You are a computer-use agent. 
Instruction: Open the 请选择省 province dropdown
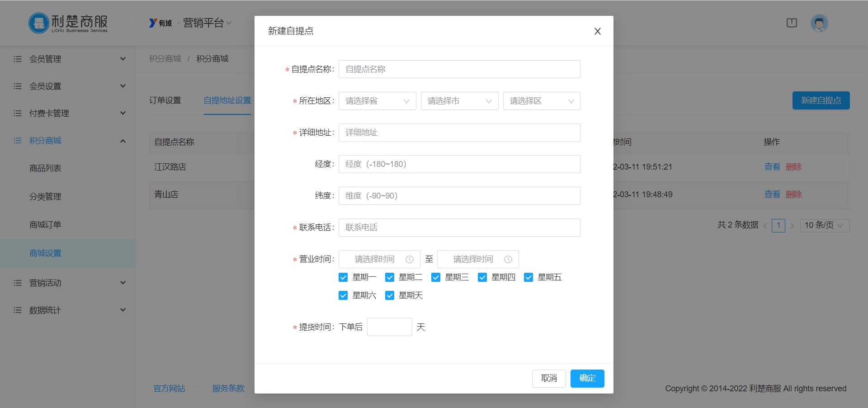[x=377, y=101]
